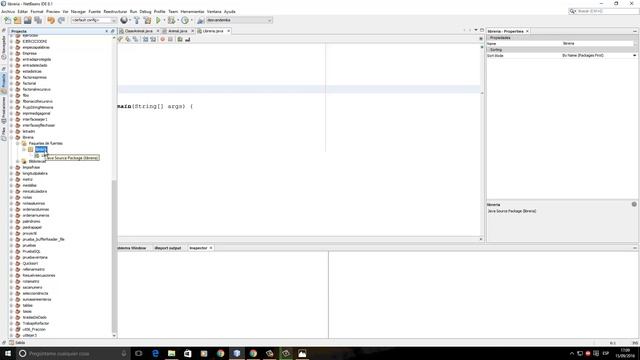
Task: Click the Open Project toolbar icon
Action: click(27, 20)
